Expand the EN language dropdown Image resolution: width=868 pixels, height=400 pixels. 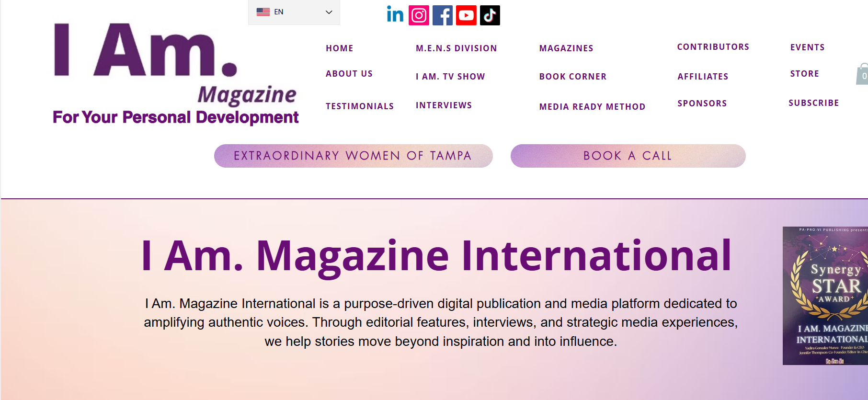pos(294,12)
